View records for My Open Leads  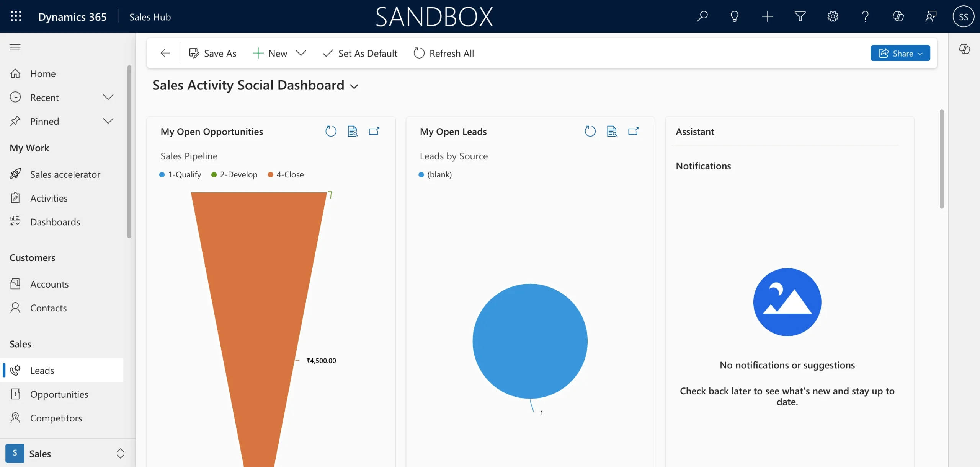[x=612, y=131]
